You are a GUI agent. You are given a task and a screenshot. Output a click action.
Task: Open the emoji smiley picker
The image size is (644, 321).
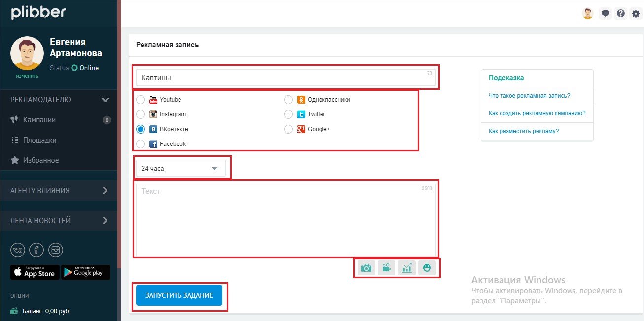tap(427, 268)
